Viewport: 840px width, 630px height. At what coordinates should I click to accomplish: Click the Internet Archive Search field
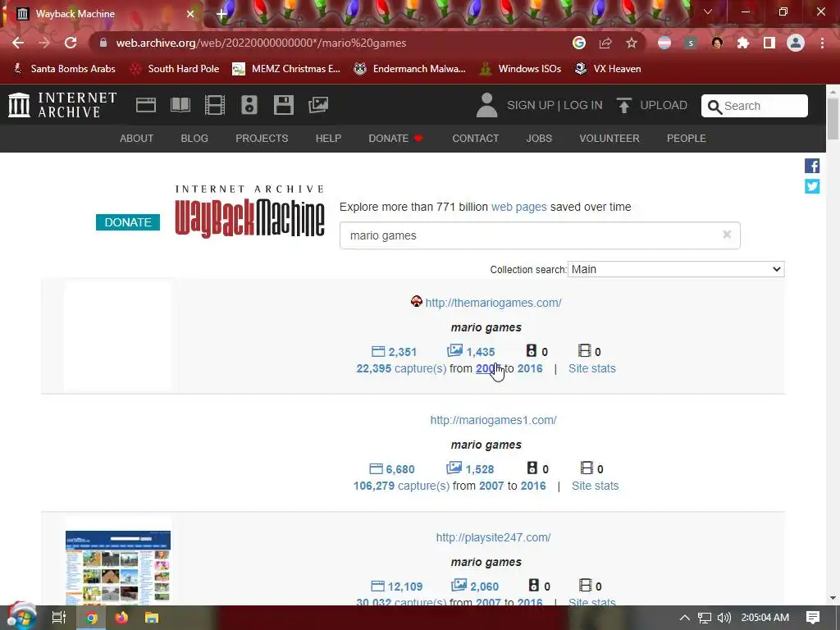click(x=755, y=106)
